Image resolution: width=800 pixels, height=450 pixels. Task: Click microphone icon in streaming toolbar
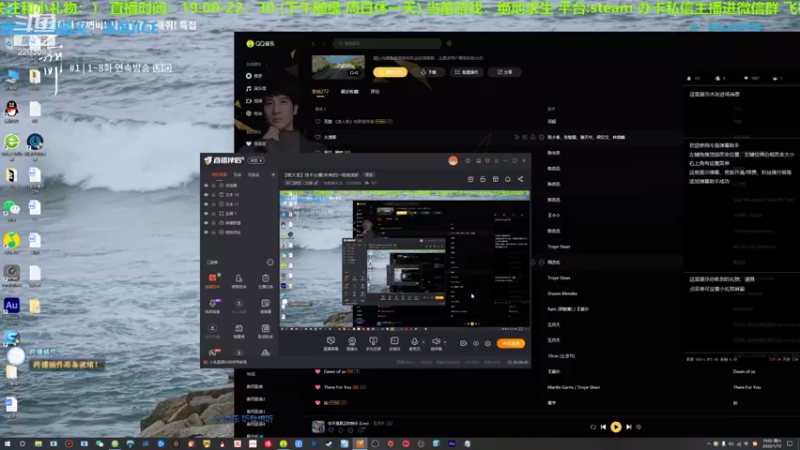414,343
